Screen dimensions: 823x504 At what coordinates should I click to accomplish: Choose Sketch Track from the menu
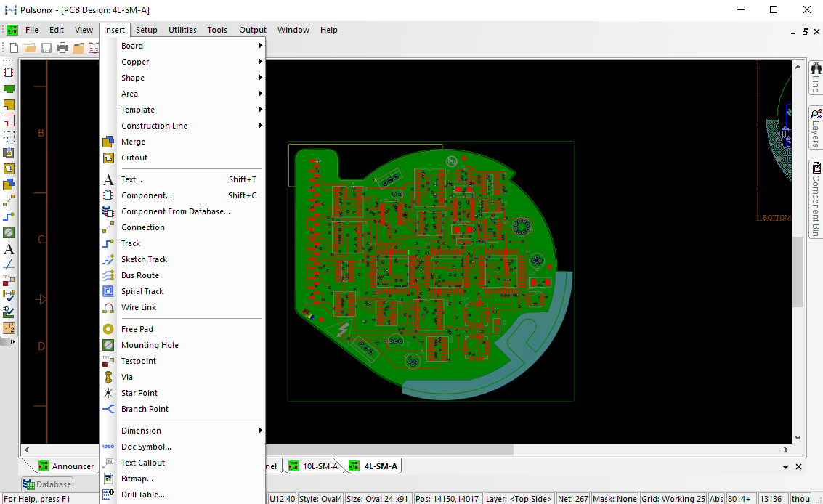[x=182, y=259]
